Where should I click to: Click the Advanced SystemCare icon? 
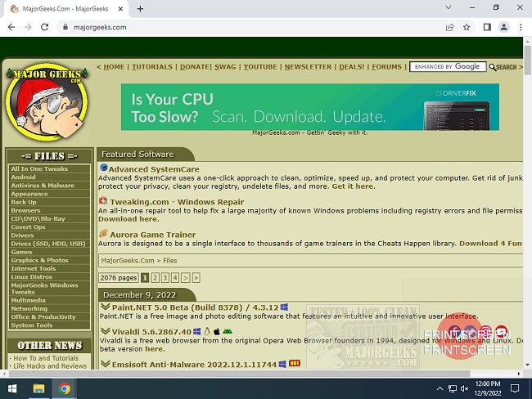(x=103, y=168)
